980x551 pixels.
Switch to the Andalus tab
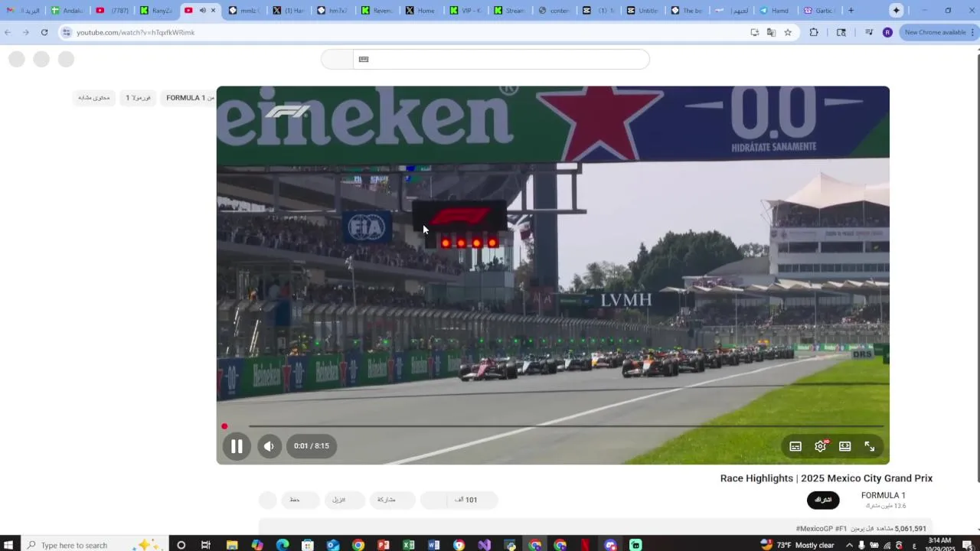click(x=67, y=11)
